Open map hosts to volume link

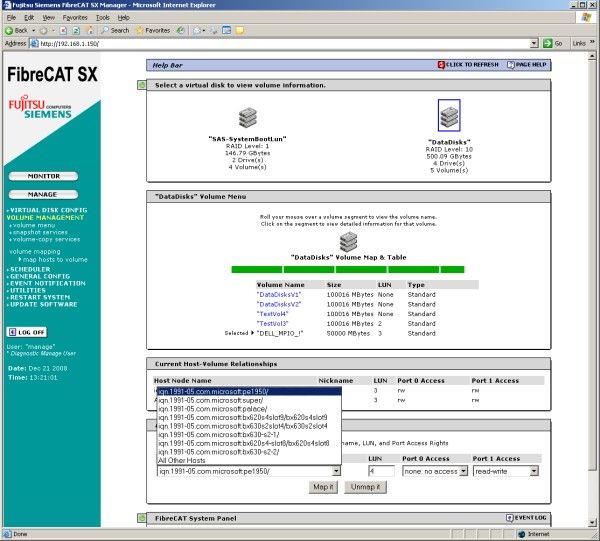55,259
